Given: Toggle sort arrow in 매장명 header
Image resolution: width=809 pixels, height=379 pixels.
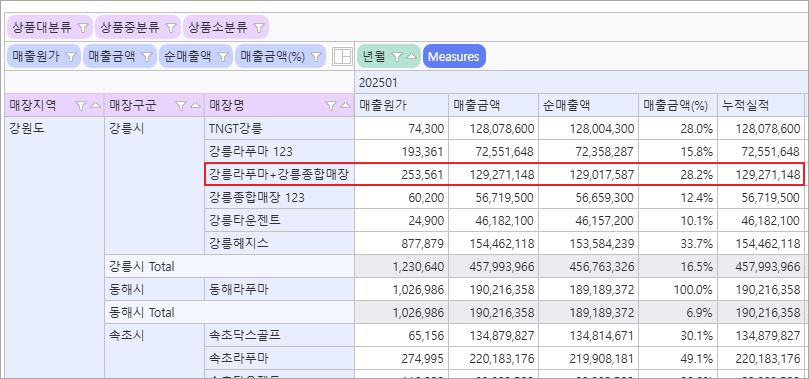Looking at the screenshot, I should (345, 106).
